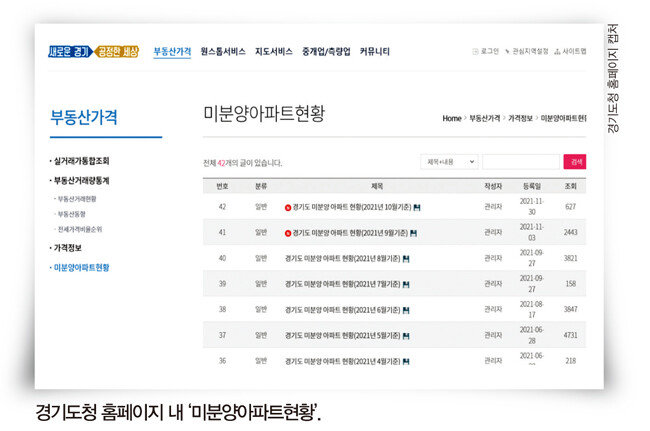Open the 부동산가격 top menu
This screenshot has width=650, height=431.
click(172, 51)
